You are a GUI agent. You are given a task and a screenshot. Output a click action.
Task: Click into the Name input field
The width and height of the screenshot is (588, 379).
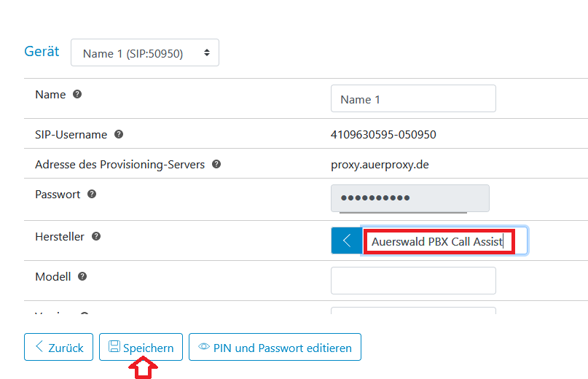413,98
